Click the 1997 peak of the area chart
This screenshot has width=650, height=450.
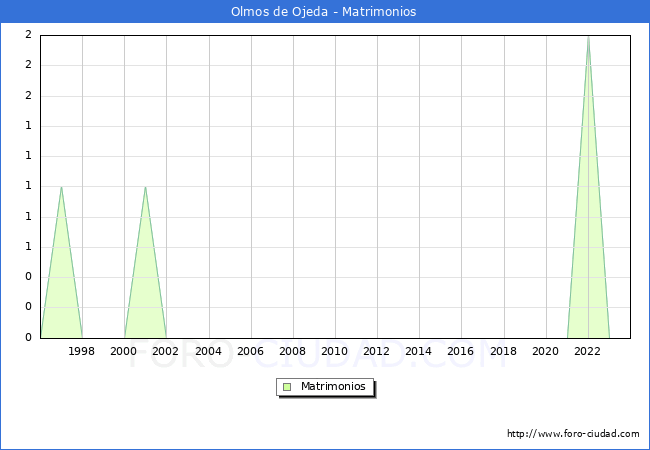[x=61, y=187]
